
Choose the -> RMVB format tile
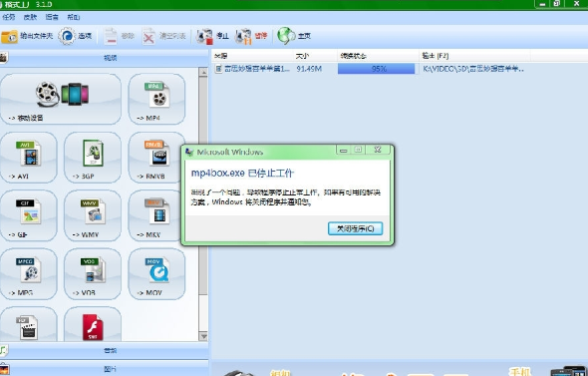(155, 158)
